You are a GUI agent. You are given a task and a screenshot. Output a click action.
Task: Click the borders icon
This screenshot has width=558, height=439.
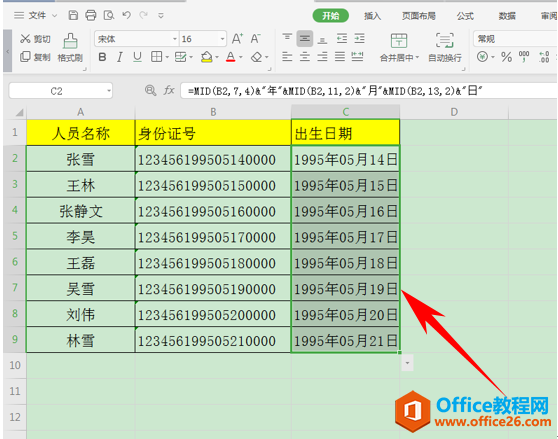(157, 57)
